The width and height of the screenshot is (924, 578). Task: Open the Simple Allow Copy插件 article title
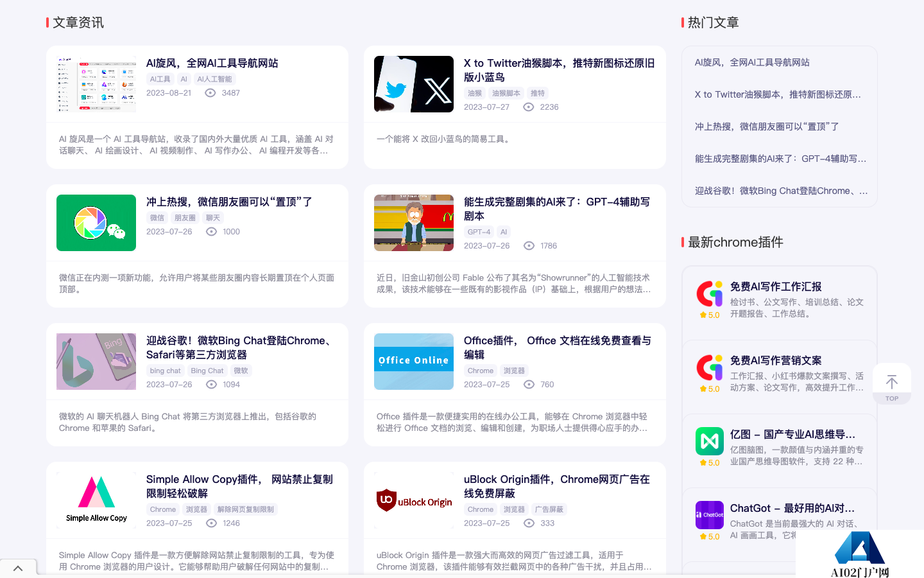[239, 486]
